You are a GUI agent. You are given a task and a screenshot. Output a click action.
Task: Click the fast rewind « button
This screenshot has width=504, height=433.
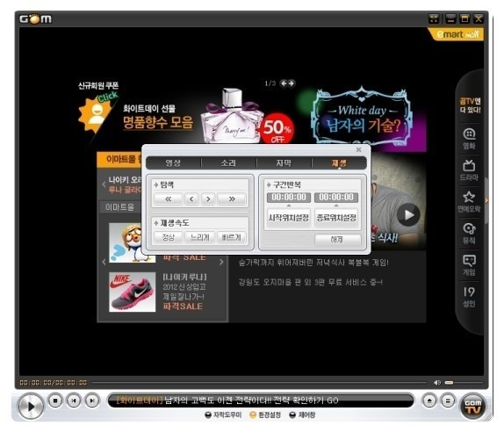(x=169, y=199)
